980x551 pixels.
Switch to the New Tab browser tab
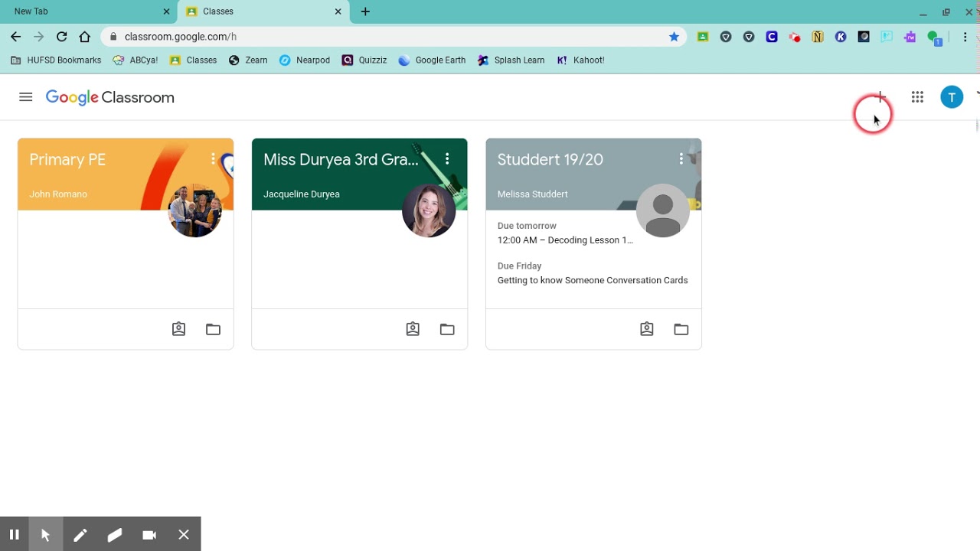pyautogui.click(x=88, y=11)
